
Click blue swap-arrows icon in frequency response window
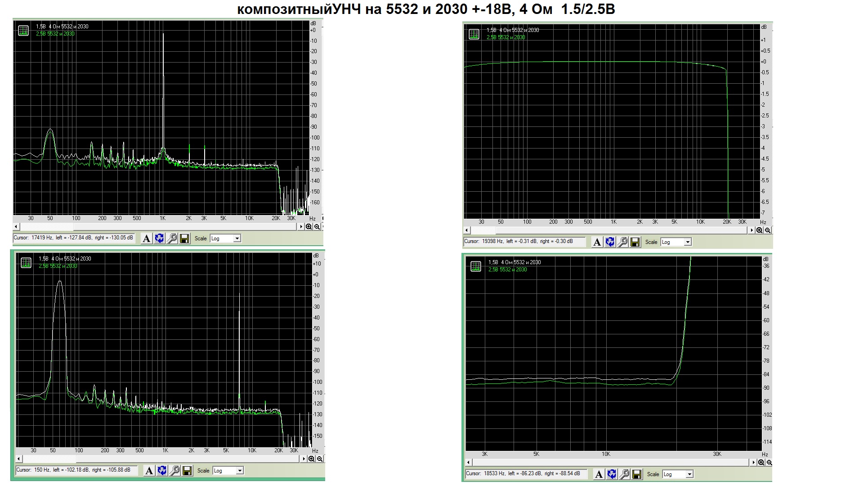pos(610,242)
